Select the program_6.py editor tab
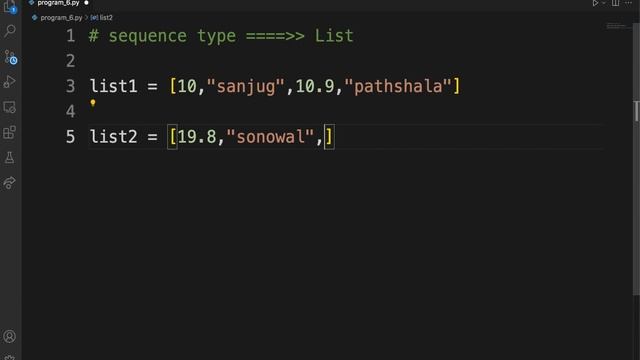This screenshot has height=360, width=640. click(58, 3)
